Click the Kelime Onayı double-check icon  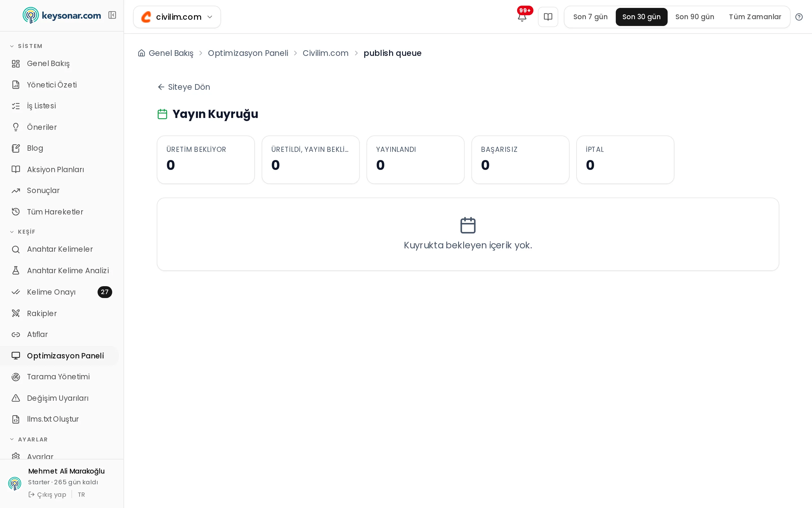(16, 292)
